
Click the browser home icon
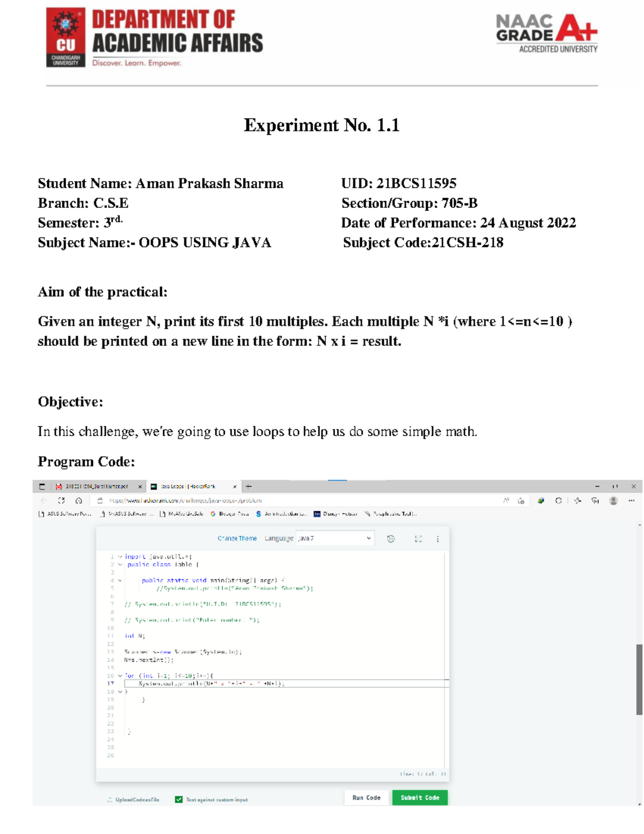pyautogui.click(x=78, y=501)
